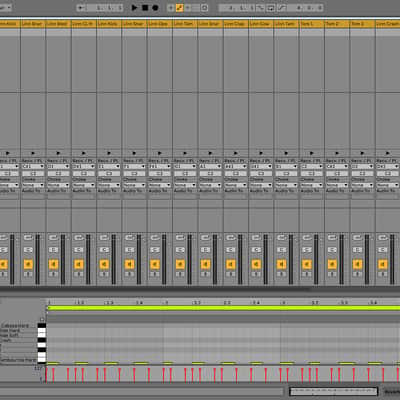
Task: Preview the Linn Tom pad play triangle
Action: tap(185, 153)
